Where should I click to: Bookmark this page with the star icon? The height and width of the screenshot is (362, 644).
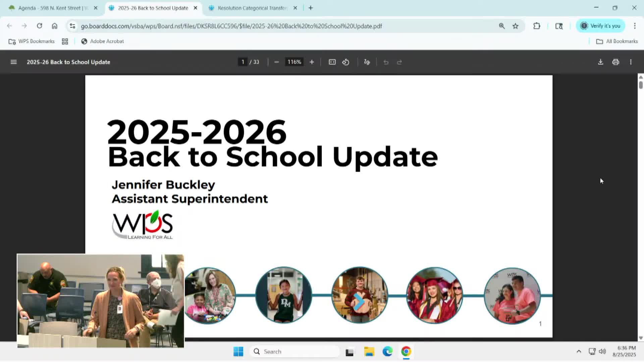coord(515,26)
